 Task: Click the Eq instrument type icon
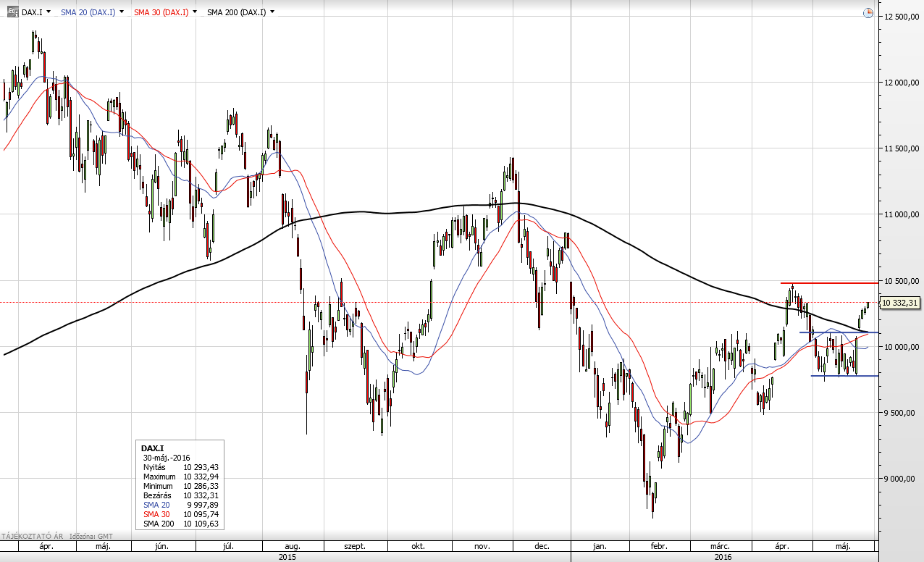pyautogui.click(x=12, y=12)
